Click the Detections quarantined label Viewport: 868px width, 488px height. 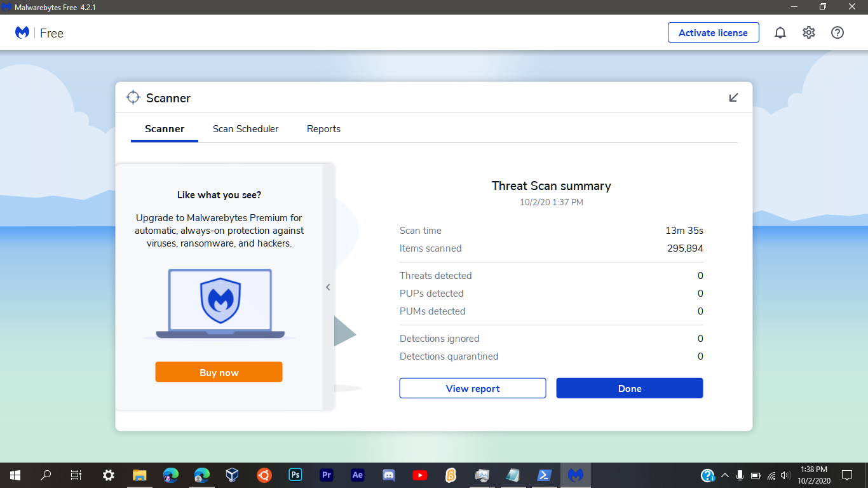click(x=449, y=356)
